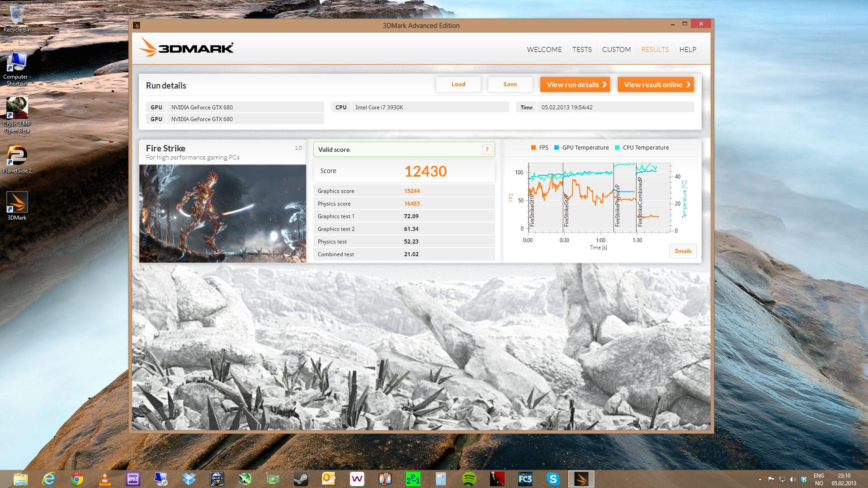The width and height of the screenshot is (868, 488).
Task: Click the valid score help question mark
Action: click(x=487, y=150)
